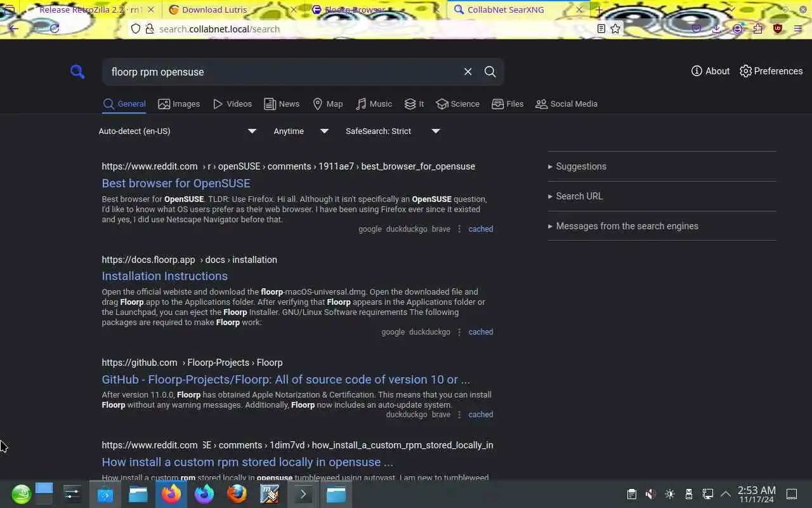Open the uBlock Origin extension
This screenshot has width=812, height=508.
click(778, 29)
